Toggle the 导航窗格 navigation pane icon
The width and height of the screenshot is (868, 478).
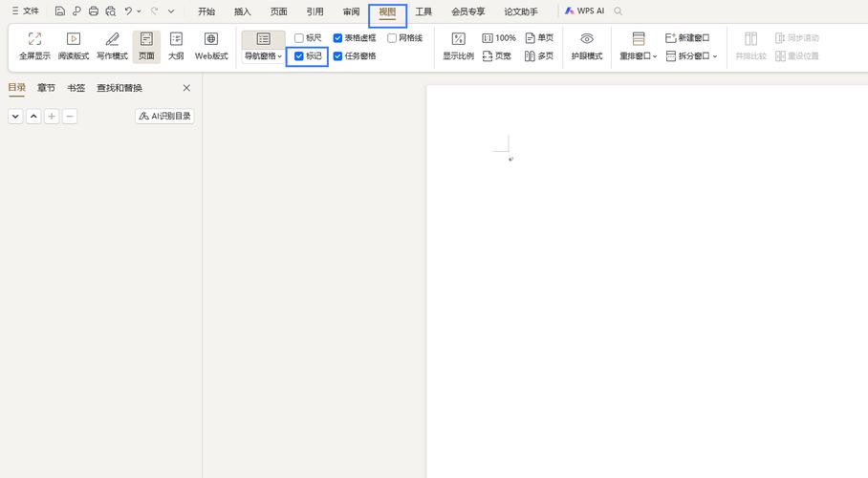pos(264,39)
